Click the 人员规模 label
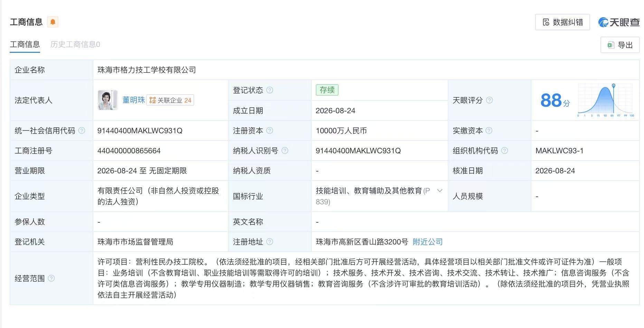The image size is (644, 328). click(x=468, y=196)
